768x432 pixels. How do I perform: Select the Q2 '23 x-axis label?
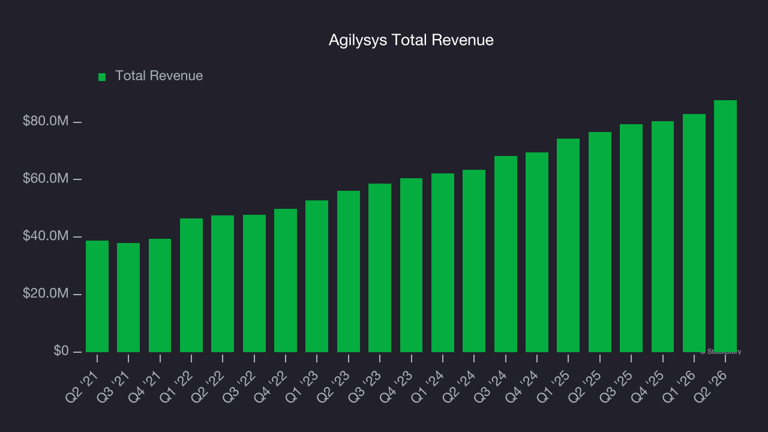point(333,387)
